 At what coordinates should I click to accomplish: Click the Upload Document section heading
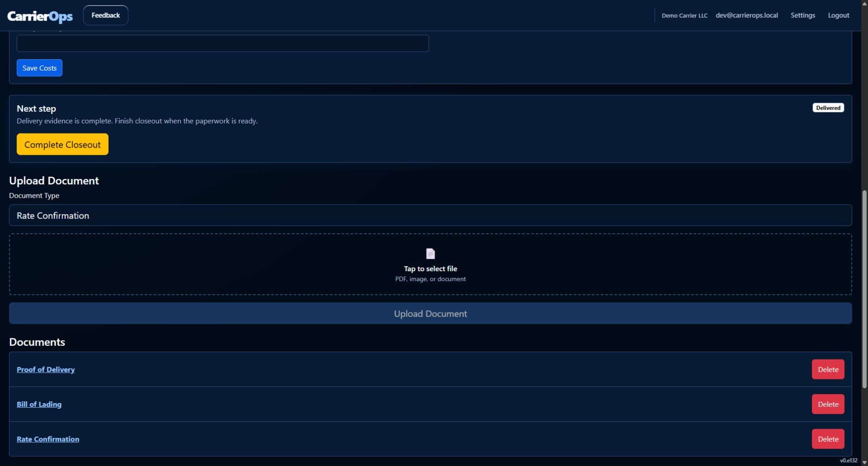point(54,181)
